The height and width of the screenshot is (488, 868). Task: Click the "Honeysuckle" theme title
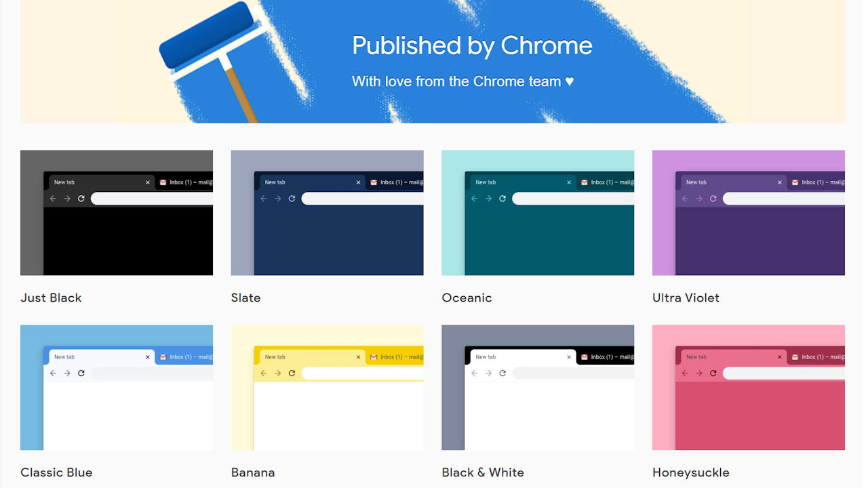click(691, 472)
